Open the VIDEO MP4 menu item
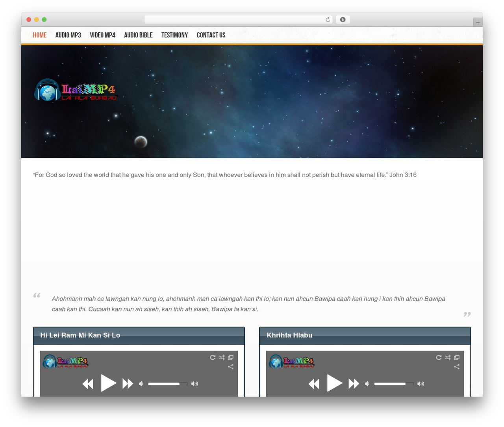Screen dimensions: 504x427 [102, 35]
